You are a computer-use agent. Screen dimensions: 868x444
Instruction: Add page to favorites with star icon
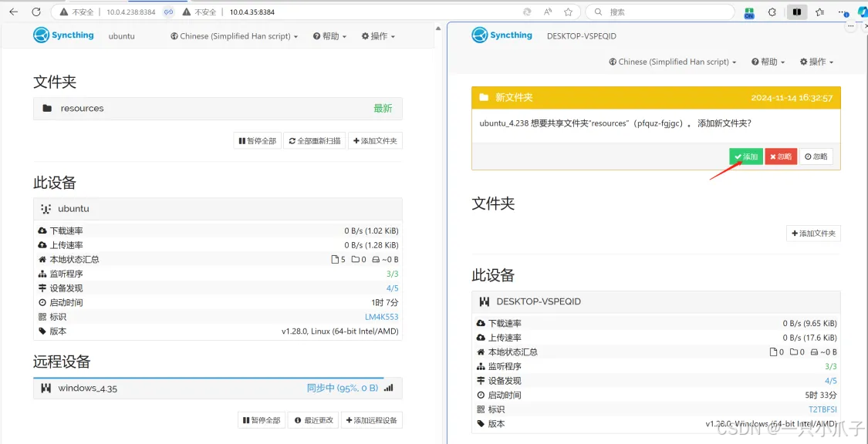coord(568,12)
